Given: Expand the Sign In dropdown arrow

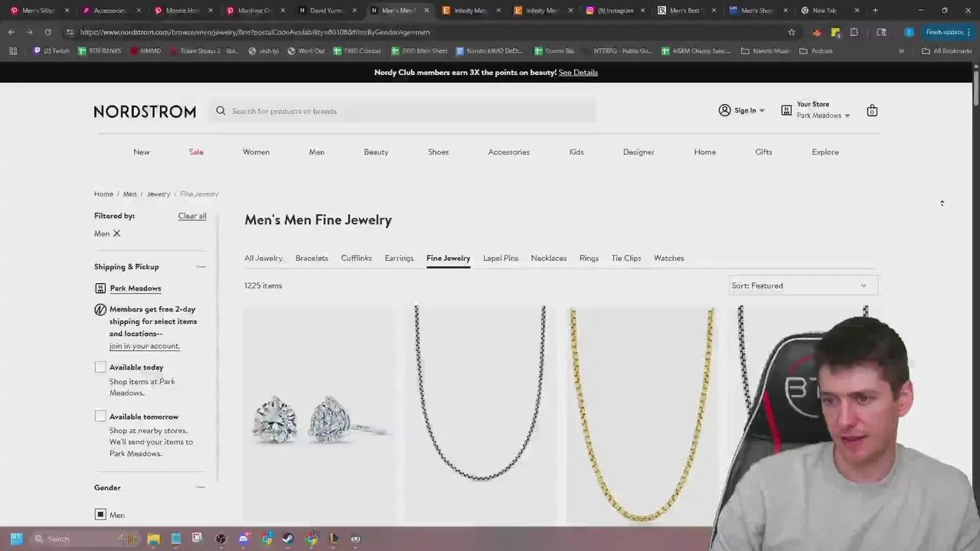Looking at the screenshot, I should 762,111.
